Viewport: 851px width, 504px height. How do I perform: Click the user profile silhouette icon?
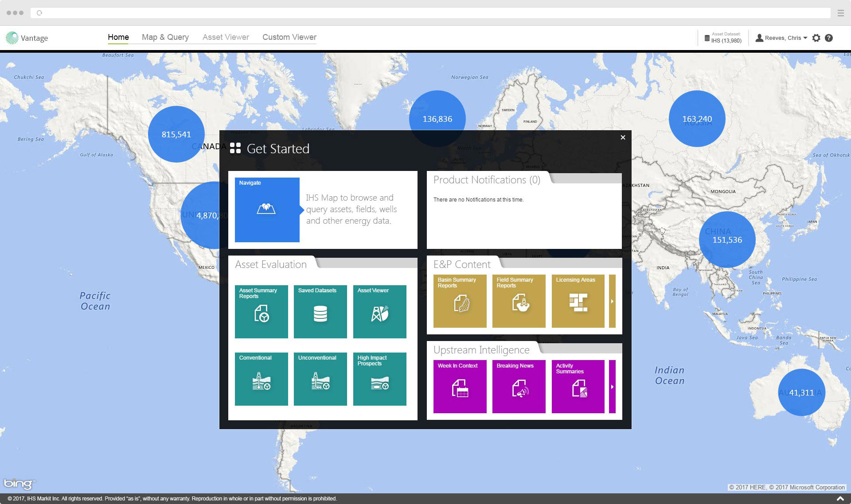(x=759, y=38)
